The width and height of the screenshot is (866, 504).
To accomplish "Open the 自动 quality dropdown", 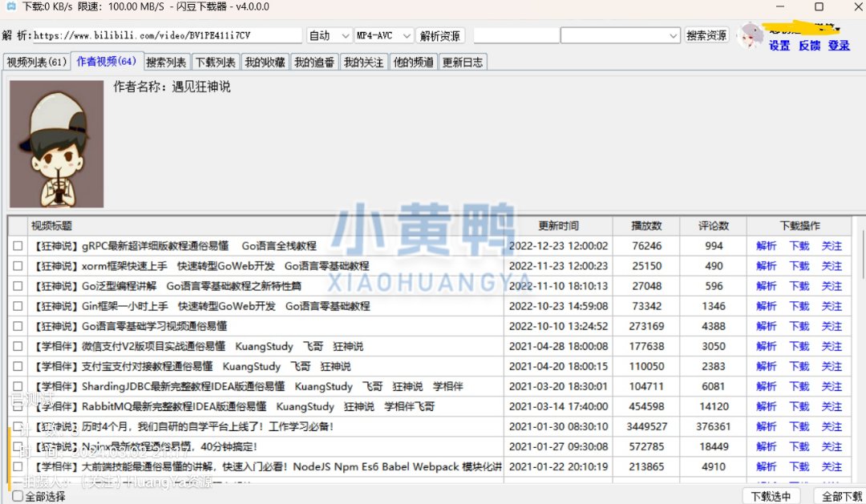I will [x=329, y=36].
